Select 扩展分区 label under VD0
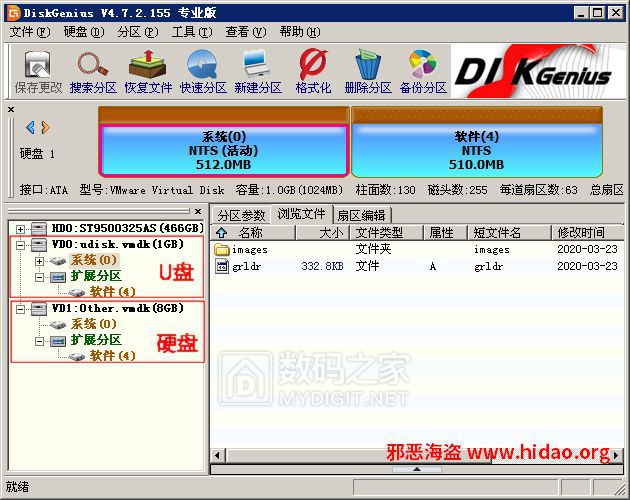The height and width of the screenshot is (500, 630). pyautogui.click(x=96, y=276)
